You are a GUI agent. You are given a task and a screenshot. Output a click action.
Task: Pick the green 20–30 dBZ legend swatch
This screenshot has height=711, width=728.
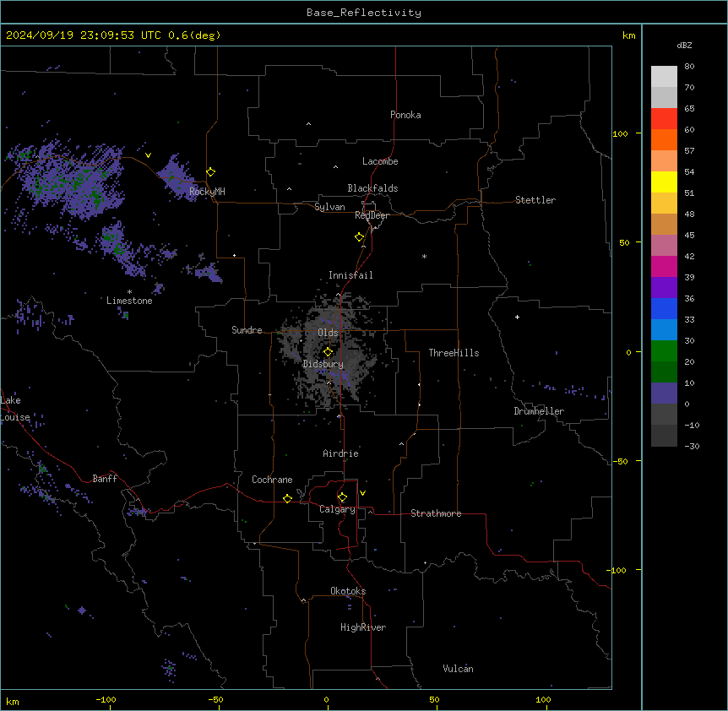point(664,351)
